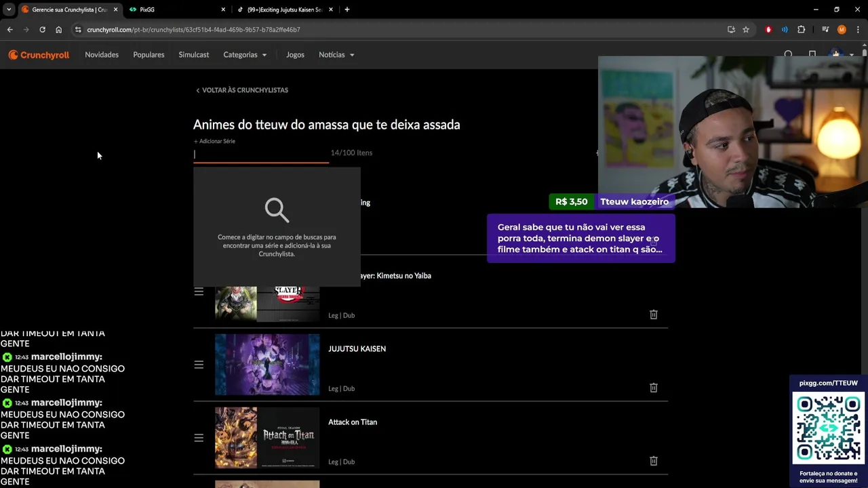
Task: Open the orange M Chrome profile
Action: [x=842, y=30]
